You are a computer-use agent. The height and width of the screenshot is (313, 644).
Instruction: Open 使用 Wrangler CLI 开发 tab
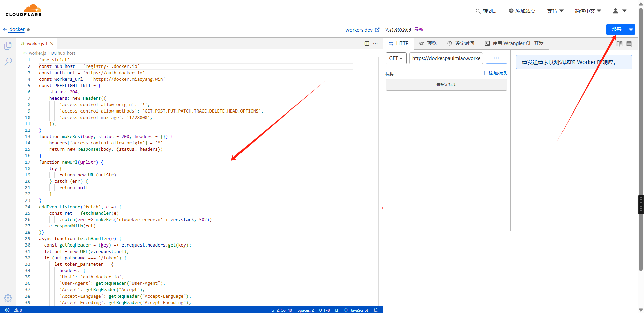pos(514,43)
